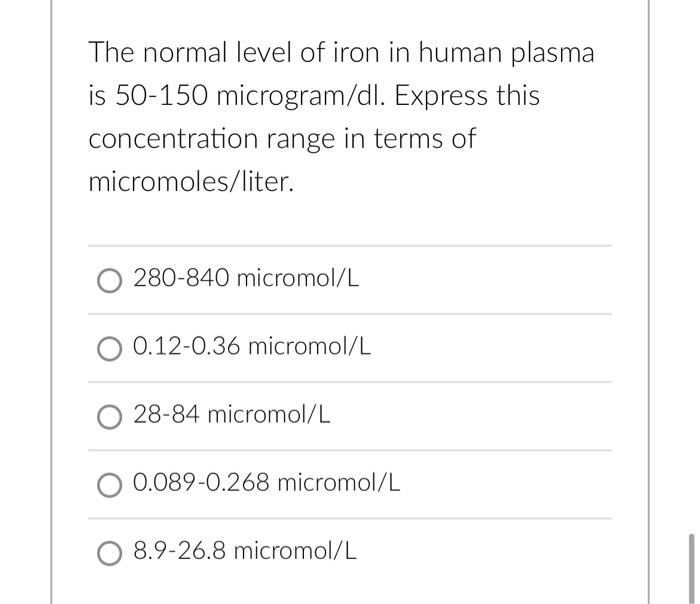The width and height of the screenshot is (700, 604).
Task: Select the 8.9-26.8 micromol/L radio button
Action: click(110, 551)
